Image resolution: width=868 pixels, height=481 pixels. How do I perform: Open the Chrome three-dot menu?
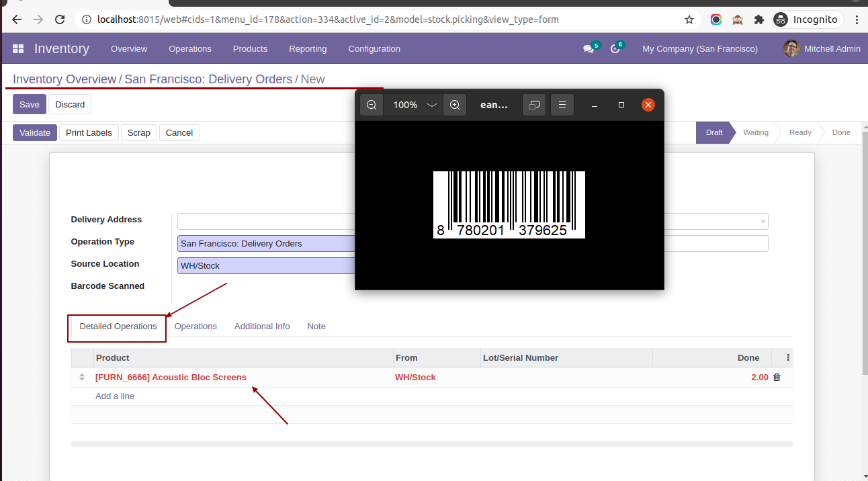point(857,19)
